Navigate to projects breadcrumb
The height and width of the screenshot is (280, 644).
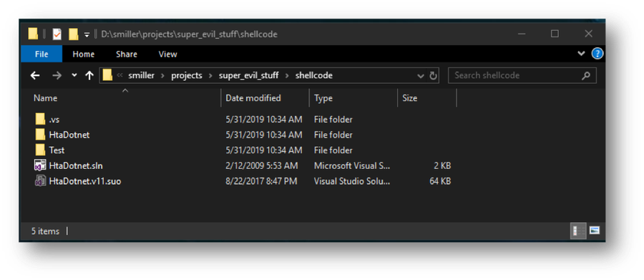tap(187, 76)
